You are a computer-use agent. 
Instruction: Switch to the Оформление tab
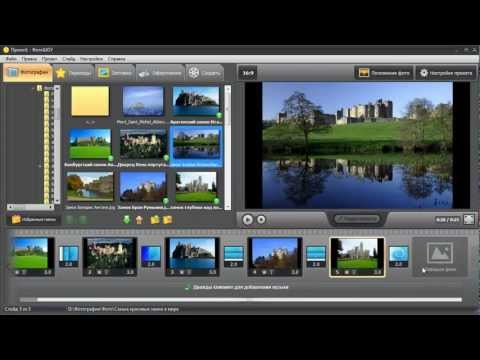point(160,73)
